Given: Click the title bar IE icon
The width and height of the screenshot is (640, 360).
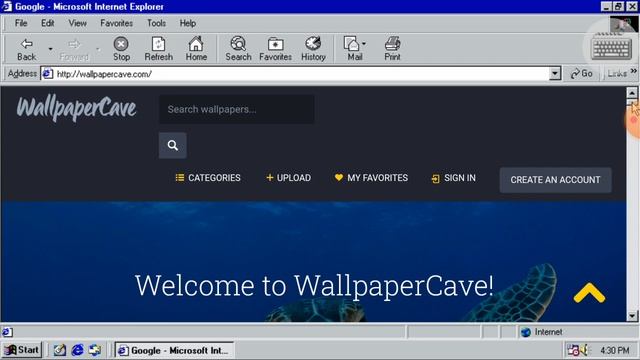Looking at the screenshot, I should pyautogui.click(x=7, y=6).
